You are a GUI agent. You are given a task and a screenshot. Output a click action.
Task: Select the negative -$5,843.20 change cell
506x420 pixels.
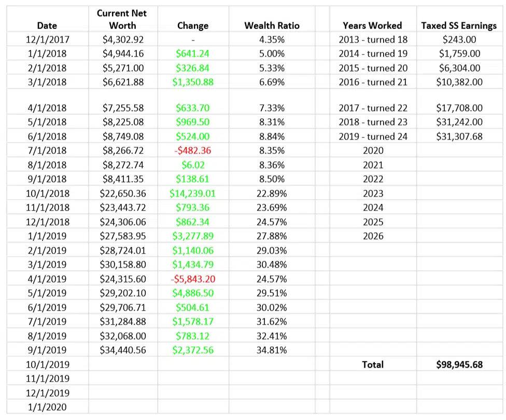pyautogui.click(x=193, y=279)
